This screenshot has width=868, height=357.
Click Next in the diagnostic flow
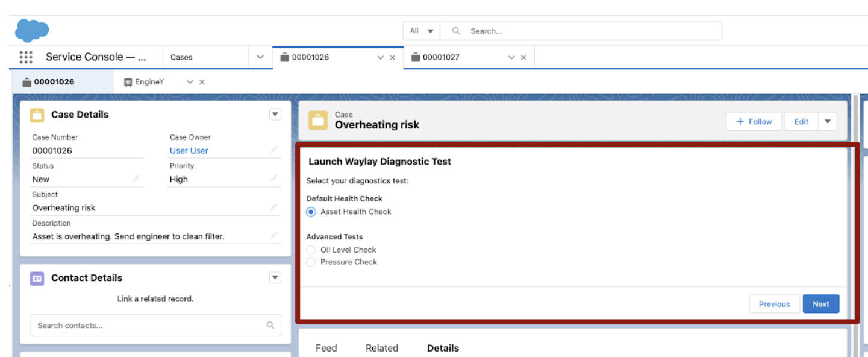click(820, 304)
